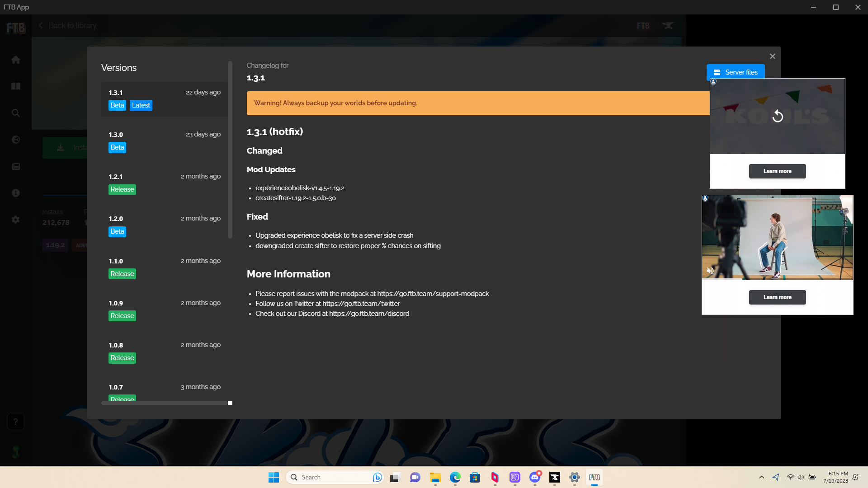
Task: Select the Beta tag on version 1.3.0
Action: click(117, 147)
